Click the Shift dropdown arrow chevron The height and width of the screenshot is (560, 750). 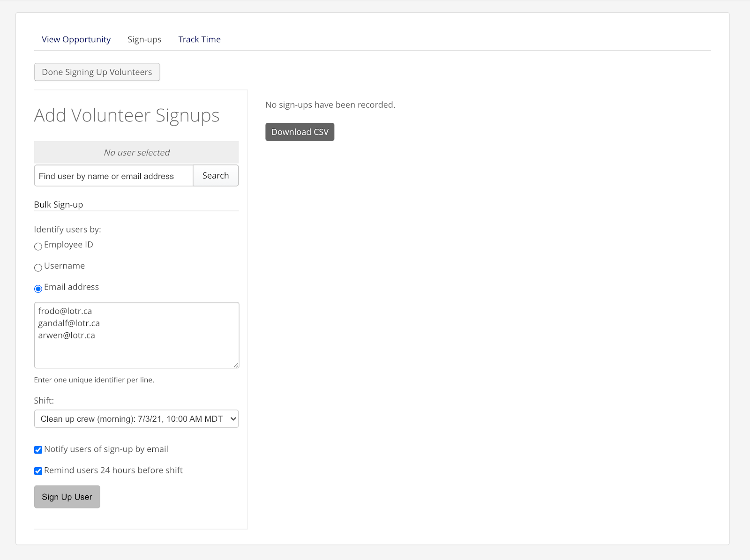[x=233, y=419]
